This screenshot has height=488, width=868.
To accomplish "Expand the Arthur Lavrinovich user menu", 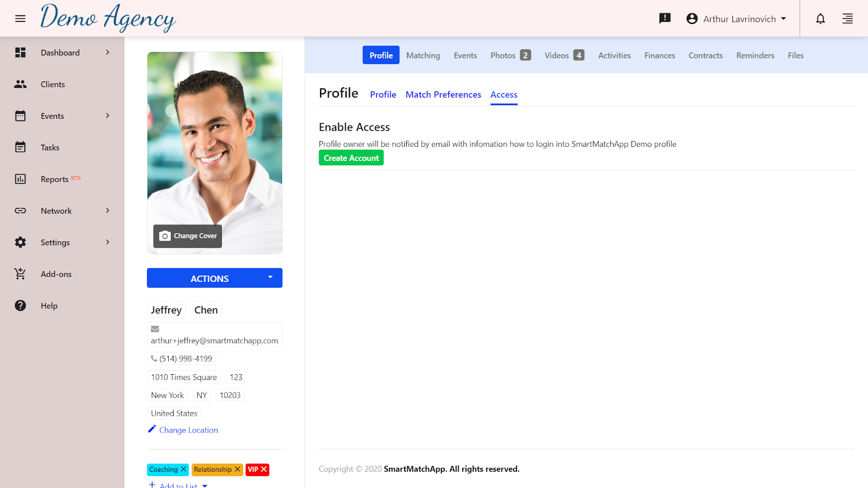I will pyautogui.click(x=736, y=18).
